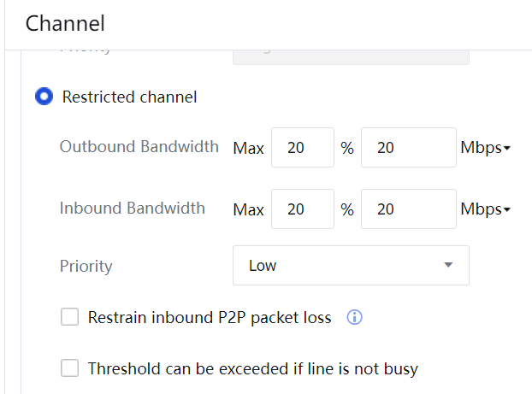The image size is (532, 394).
Task: Open the Inbound Bandwidth Mbps unit dropdown
Action: (x=485, y=209)
